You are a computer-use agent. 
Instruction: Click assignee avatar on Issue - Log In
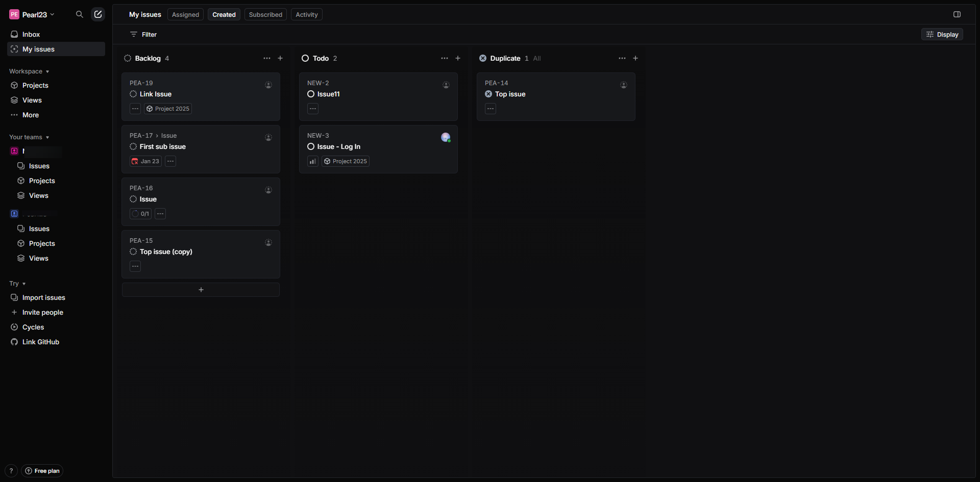446,137
